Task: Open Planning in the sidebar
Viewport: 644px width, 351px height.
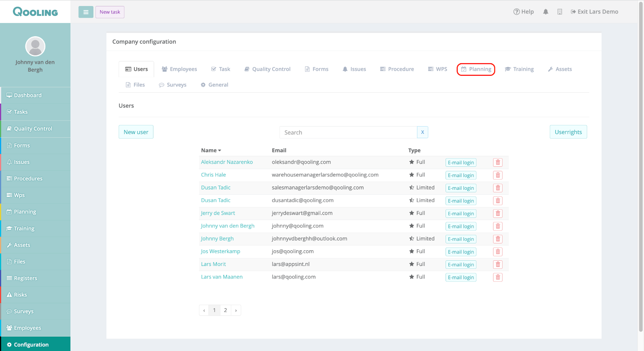Action: point(35,212)
